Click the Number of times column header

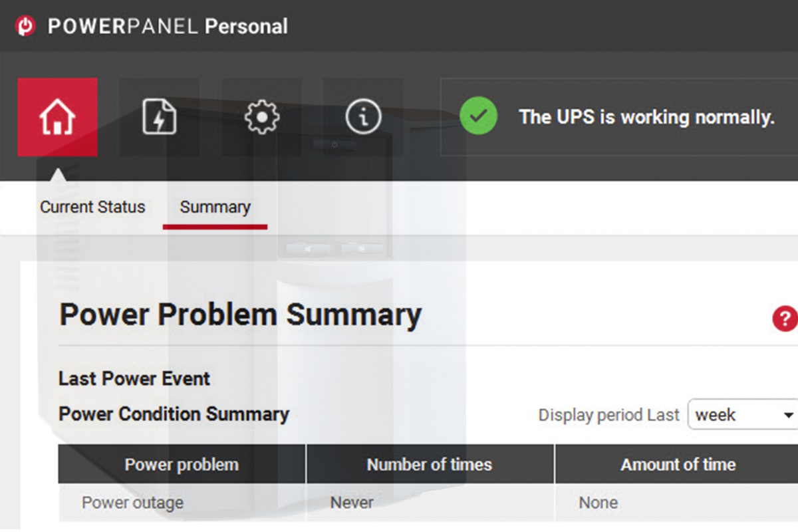tap(430, 464)
